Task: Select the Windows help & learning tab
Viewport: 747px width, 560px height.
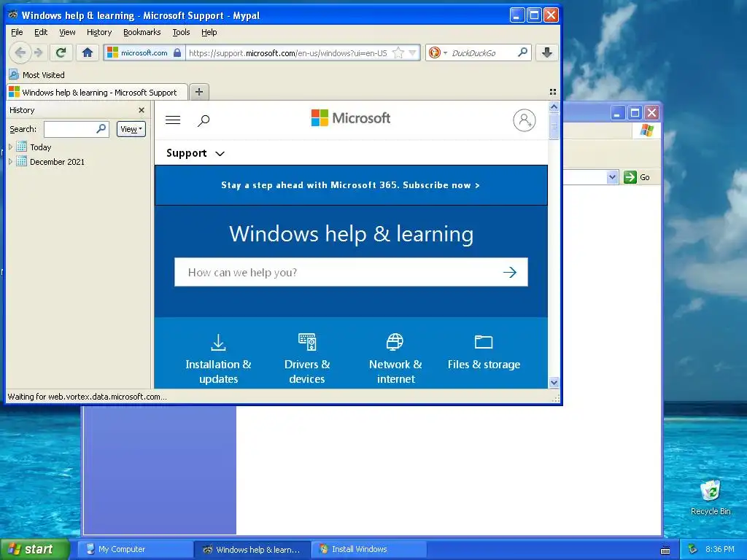Action: click(97, 93)
